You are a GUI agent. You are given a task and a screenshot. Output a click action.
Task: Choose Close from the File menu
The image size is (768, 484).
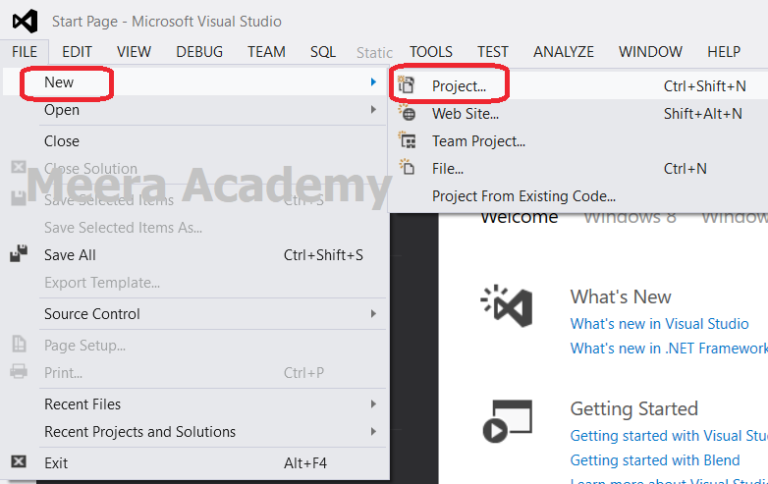pyautogui.click(x=62, y=141)
